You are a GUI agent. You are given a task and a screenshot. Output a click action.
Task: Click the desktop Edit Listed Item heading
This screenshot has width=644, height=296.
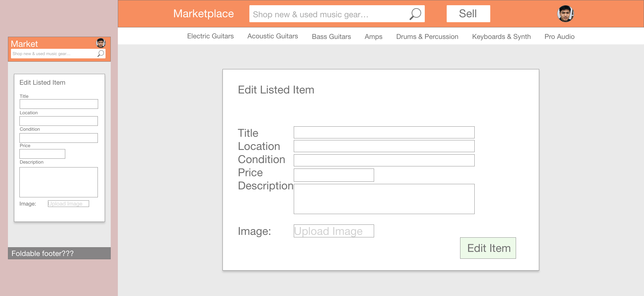click(276, 90)
